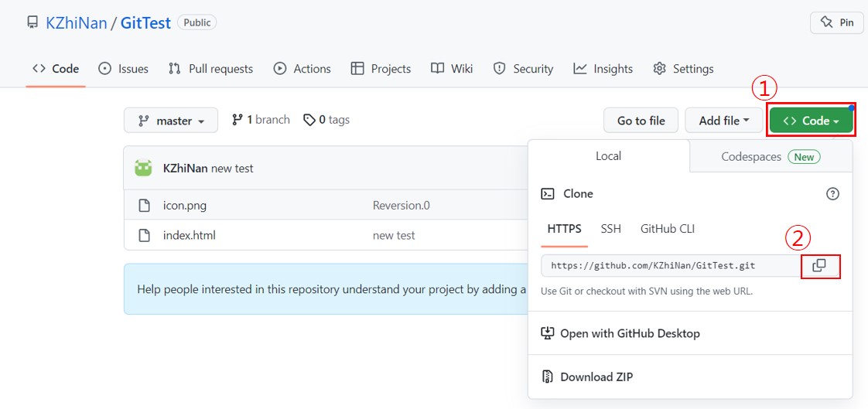Select HTTPS clone option
Screen dimensions: 868x409
pyautogui.click(x=564, y=229)
